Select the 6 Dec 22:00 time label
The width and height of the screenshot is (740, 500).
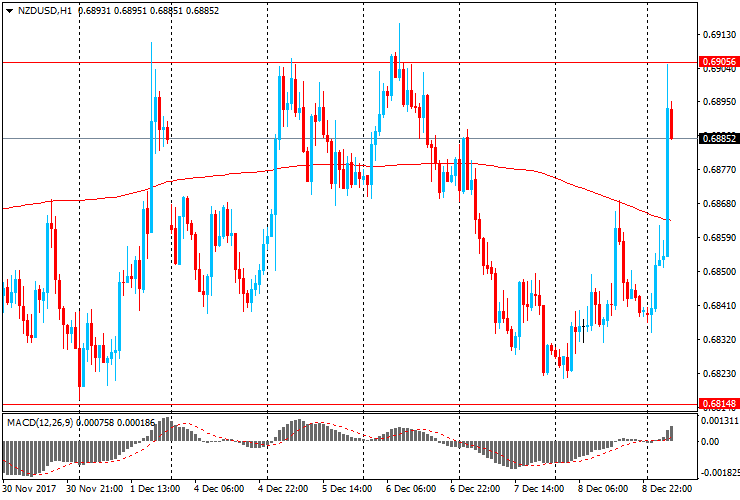tap(475, 488)
